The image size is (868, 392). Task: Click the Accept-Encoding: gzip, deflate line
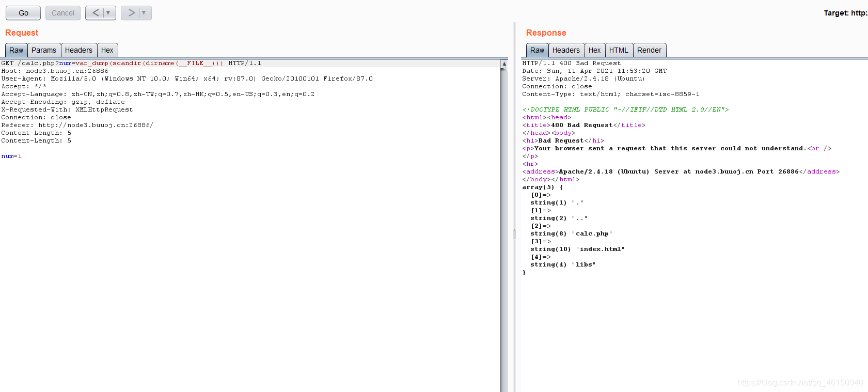click(x=63, y=102)
